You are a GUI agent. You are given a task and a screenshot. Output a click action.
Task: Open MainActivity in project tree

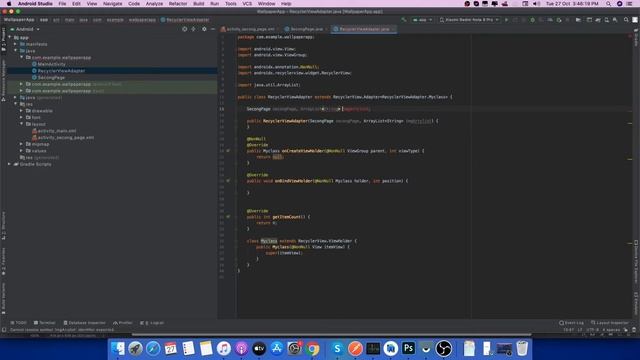tap(51, 64)
